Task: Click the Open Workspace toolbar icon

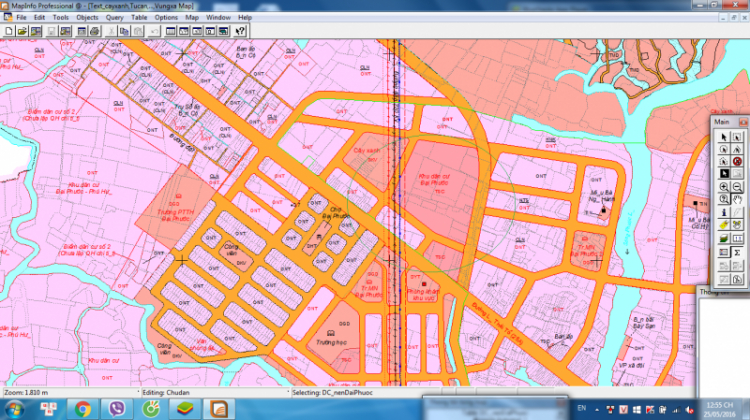Action: (35, 32)
